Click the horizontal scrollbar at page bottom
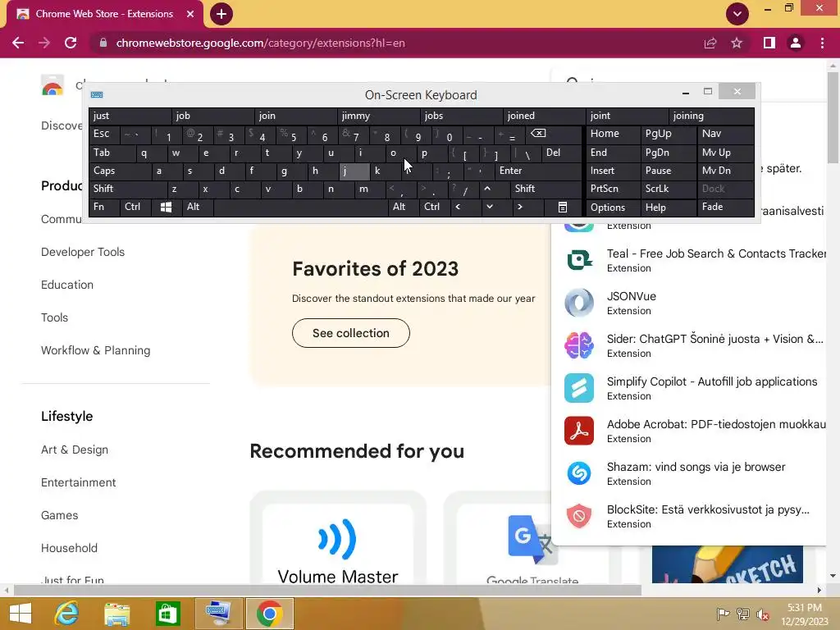Image resolution: width=840 pixels, height=630 pixels. pos(327,590)
